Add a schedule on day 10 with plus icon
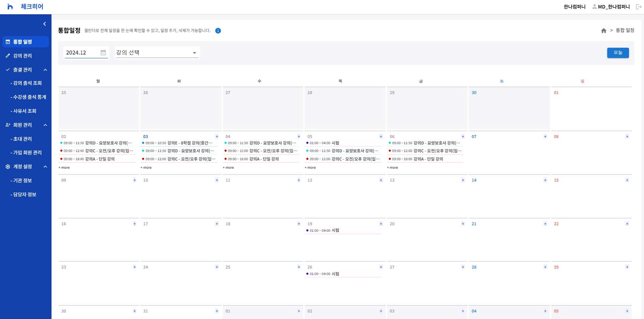The width and height of the screenshot is (644, 319). (x=217, y=180)
